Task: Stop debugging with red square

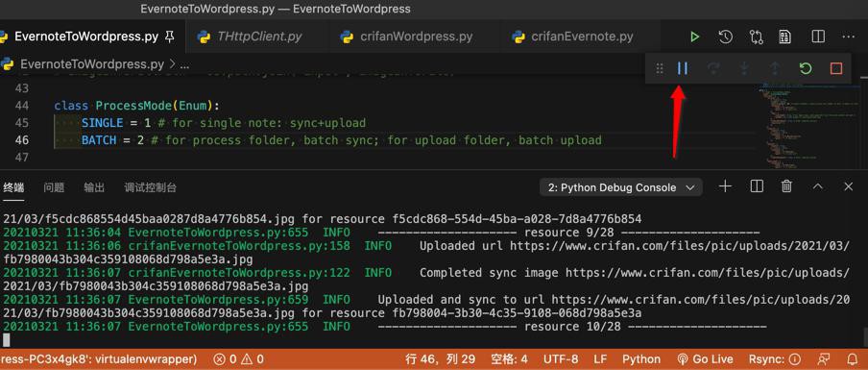Action: 836,68
